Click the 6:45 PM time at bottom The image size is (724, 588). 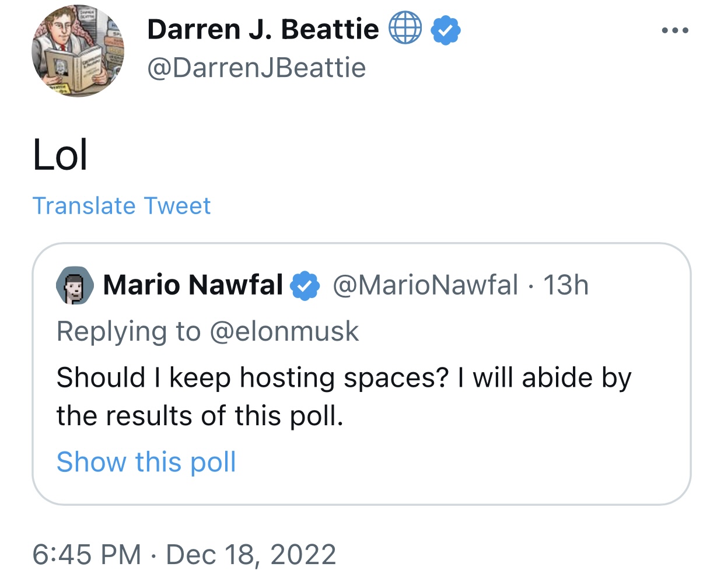pyautogui.click(x=87, y=555)
